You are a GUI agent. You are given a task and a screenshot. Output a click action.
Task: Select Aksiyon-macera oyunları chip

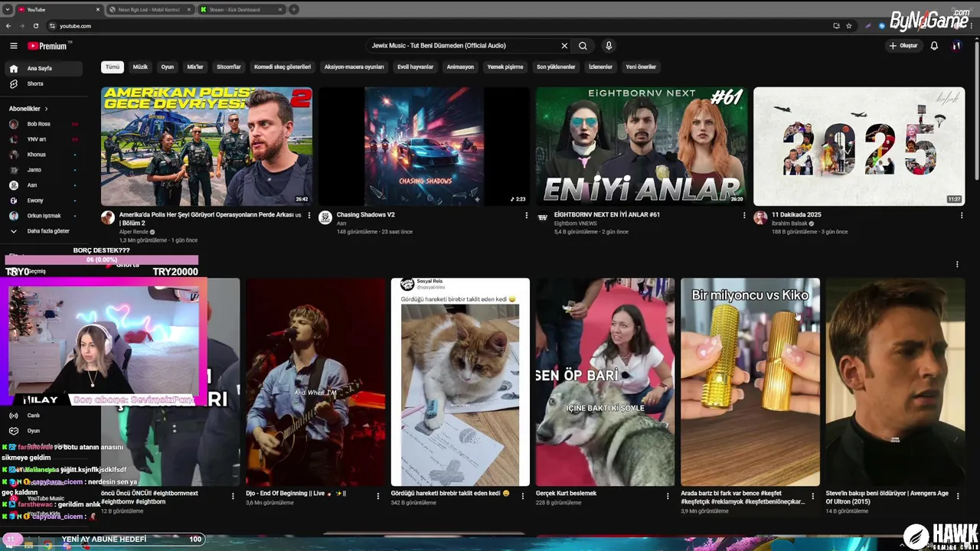[354, 67]
